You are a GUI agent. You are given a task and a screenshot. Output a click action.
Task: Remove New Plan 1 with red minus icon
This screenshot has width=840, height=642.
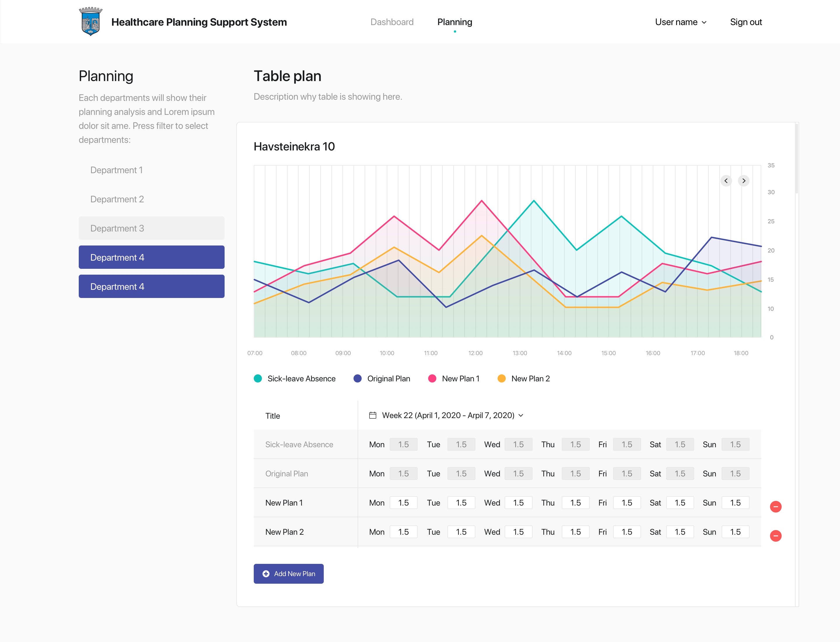[775, 507]
